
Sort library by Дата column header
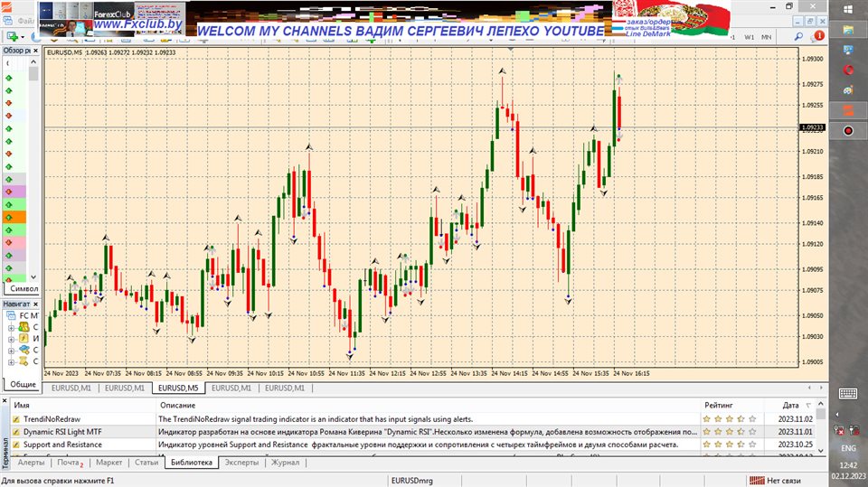(x=790, y=405)
